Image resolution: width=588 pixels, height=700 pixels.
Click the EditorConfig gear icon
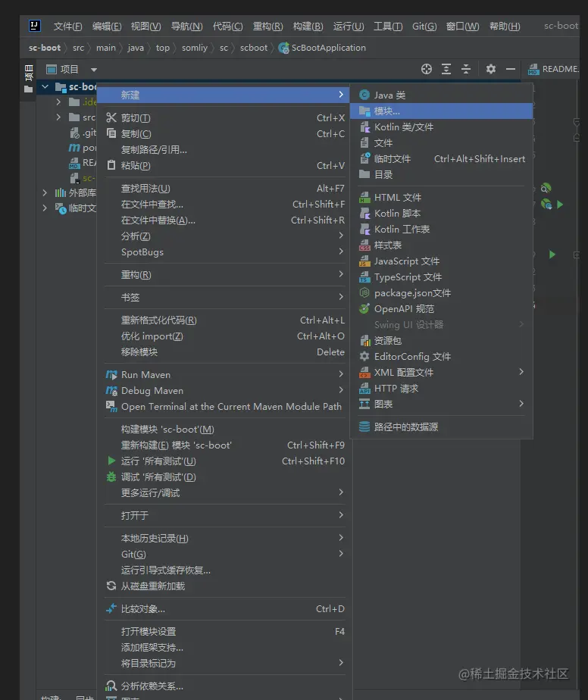click(x=364, y=356)
